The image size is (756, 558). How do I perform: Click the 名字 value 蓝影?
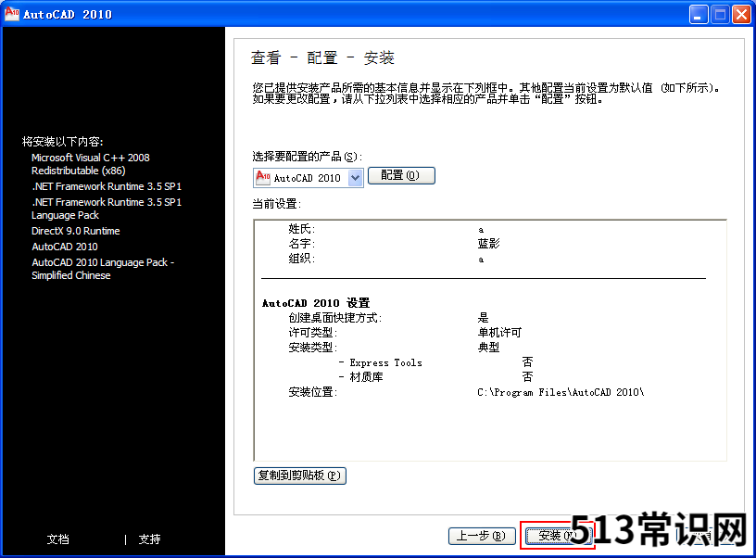click(488, 244)
